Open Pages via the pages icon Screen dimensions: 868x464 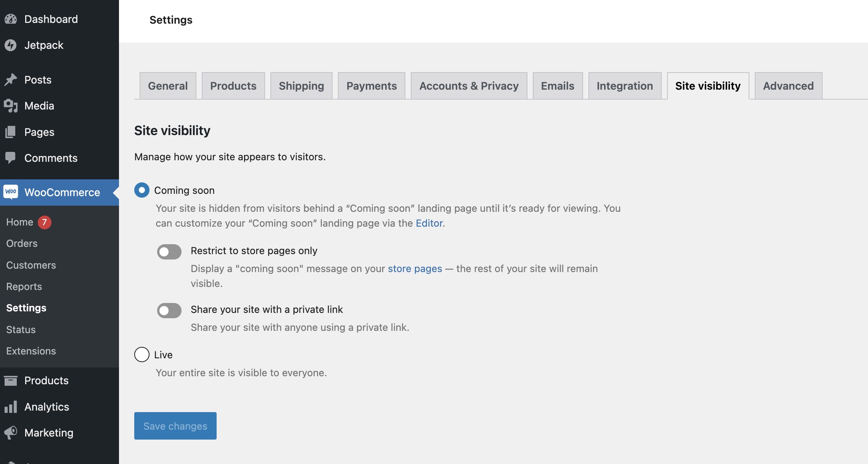pyautogui.click(x=11, y=132)
